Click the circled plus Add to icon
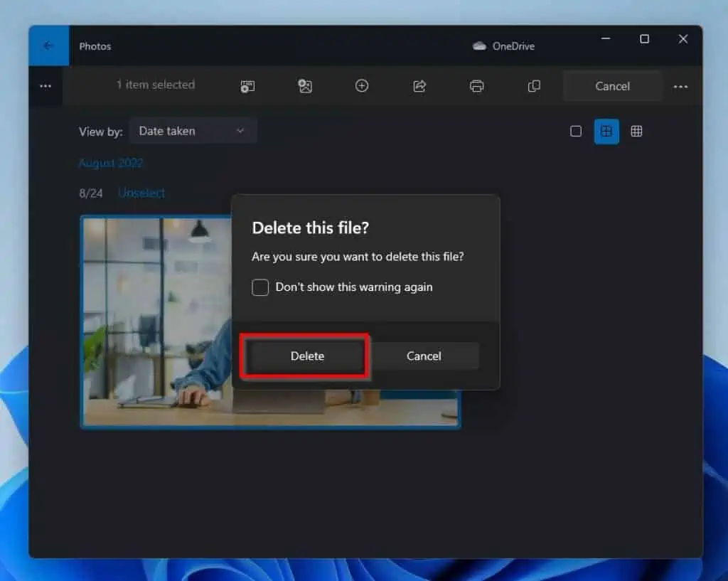The image size is (728, 581). click(362, 86)
